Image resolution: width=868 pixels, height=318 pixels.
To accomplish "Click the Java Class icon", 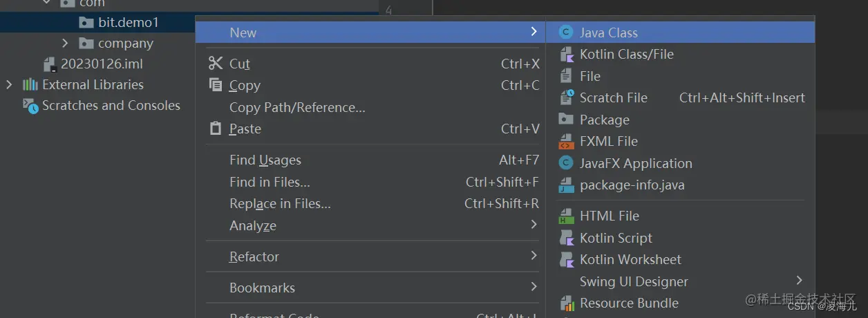I will click(x=566, y=32).
